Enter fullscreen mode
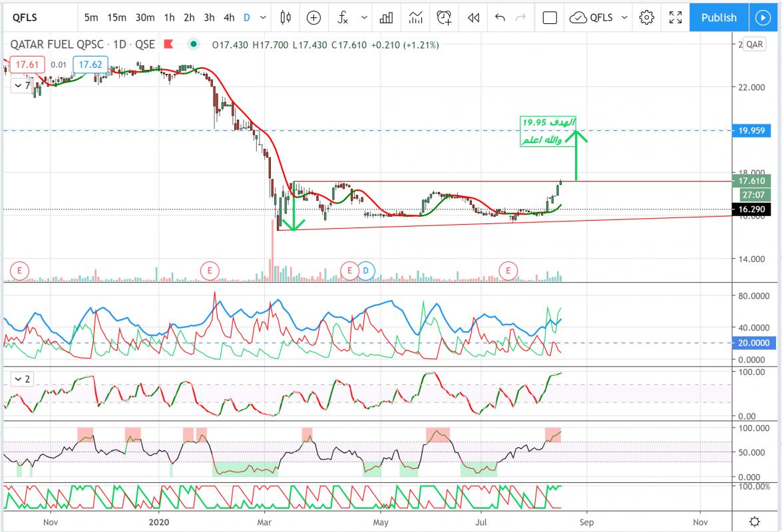782x532 pixels. tap(676, 17)
